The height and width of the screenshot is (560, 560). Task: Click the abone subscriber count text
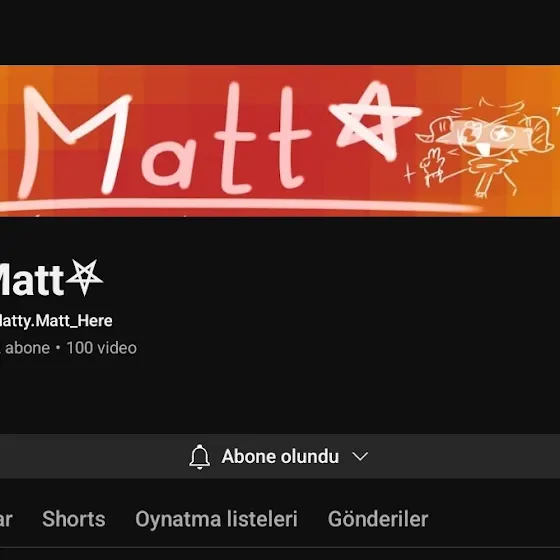pos(25,348)
